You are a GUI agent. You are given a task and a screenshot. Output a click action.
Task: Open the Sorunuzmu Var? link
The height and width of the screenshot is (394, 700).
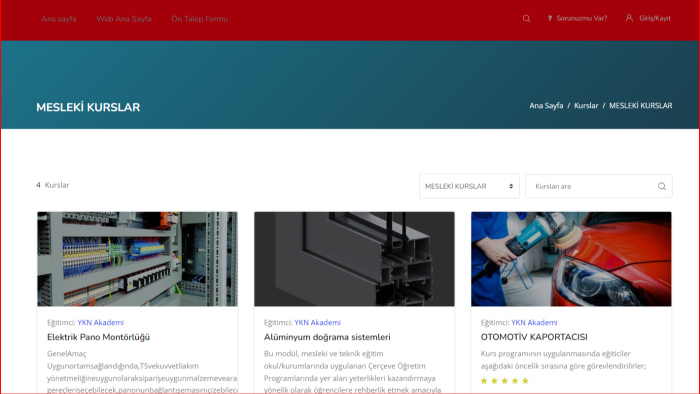pos(582,18)
